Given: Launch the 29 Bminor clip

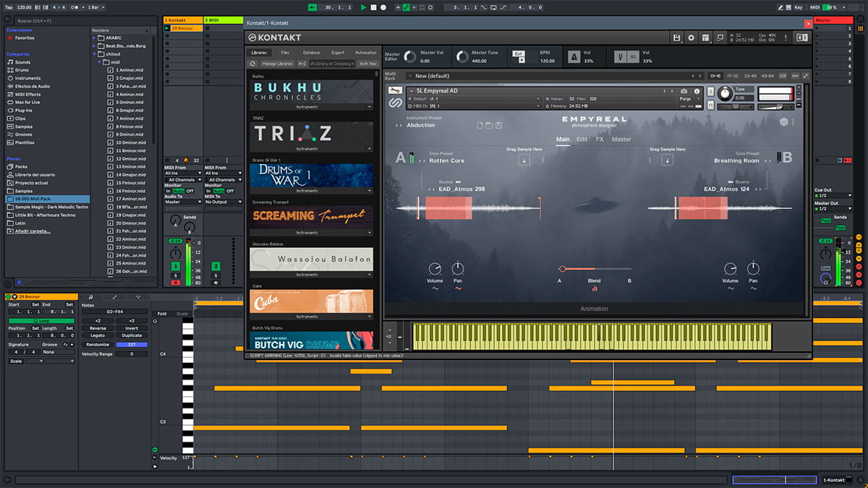Looking at the screenshot, I should [167, 27].
